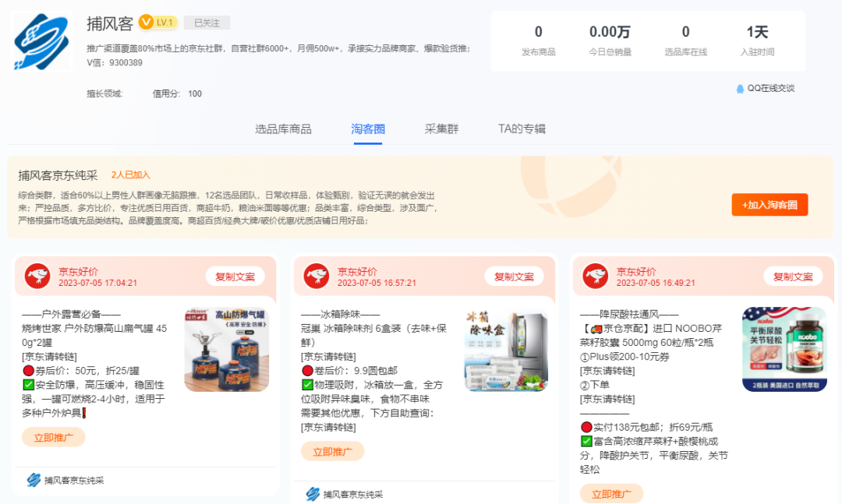This screenshot has width=842, height=504.
Task: Switch to 选品库商品 tab
Action: click(283, 129)
